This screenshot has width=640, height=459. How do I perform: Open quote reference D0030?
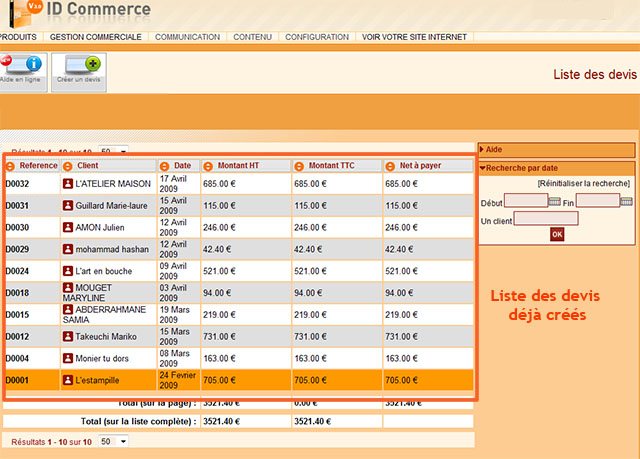click(x=18, y=227)
